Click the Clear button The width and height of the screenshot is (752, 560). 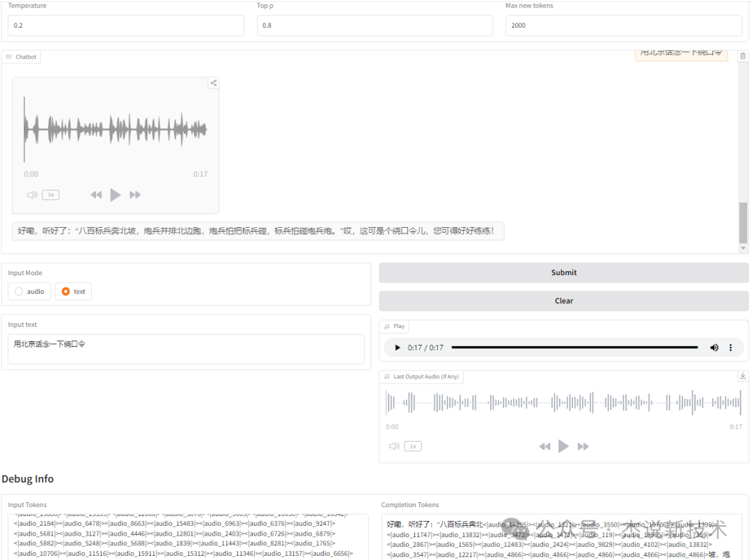pyautogui.click(x=563, y=301)
